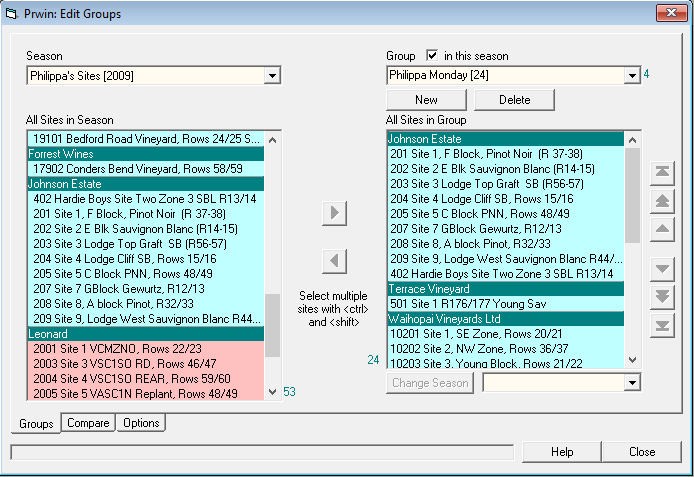Toggle the 'in this season' checkbox
Viewport: 694px width, 477px height.
pyautogui.click(x=432, y=56)
